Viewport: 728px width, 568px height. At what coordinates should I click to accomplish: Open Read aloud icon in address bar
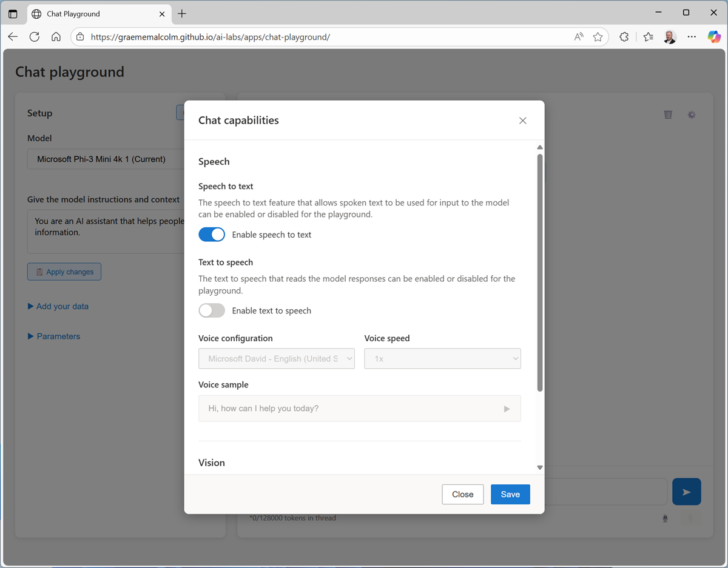pos(579,37)
